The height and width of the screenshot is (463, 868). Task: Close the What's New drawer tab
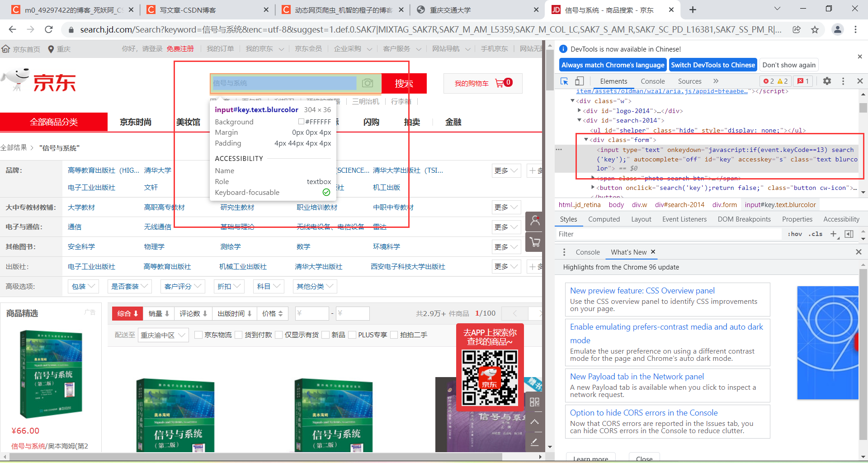click(x=653, y=252)
